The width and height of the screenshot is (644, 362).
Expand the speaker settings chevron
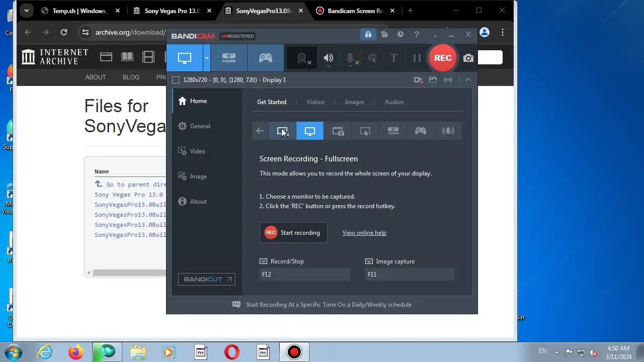tap(329, 66)
